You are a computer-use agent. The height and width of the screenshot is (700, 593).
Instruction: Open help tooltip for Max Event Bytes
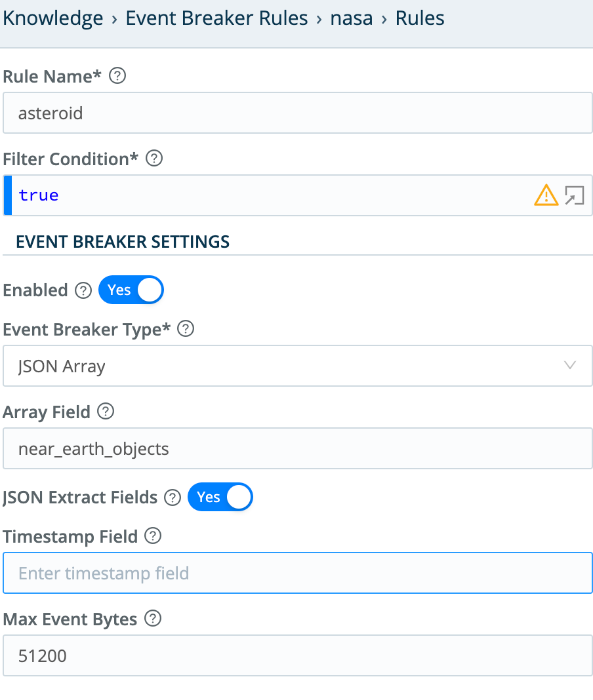coord(152,619)
